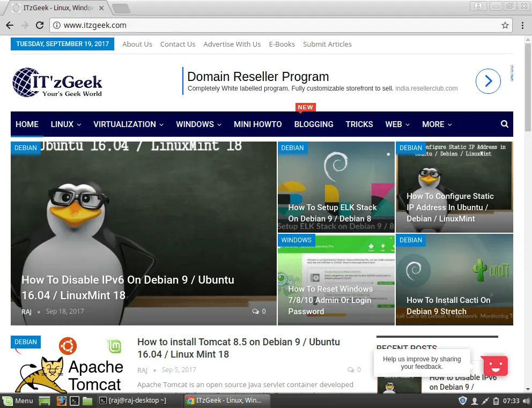The width and height of the screenshot is (532, 408).
Task: Click comment count on Tomcat post
Action: click(354, 370)
